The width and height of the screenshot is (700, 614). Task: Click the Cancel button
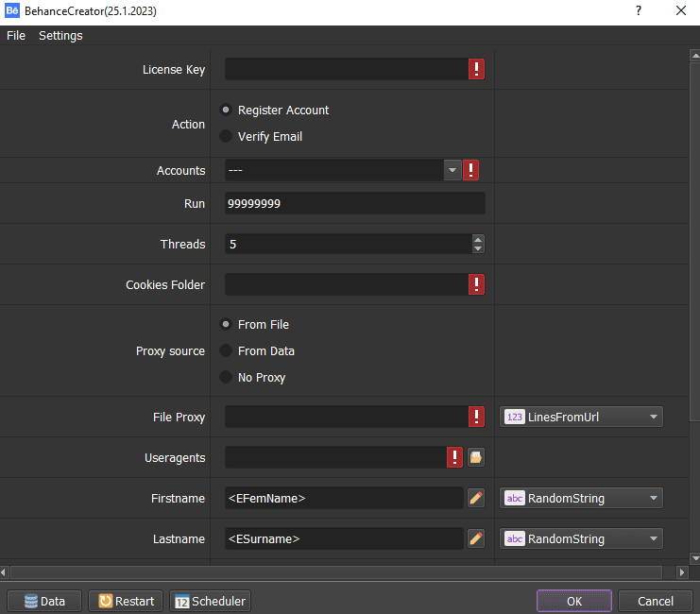pos(656,601)
